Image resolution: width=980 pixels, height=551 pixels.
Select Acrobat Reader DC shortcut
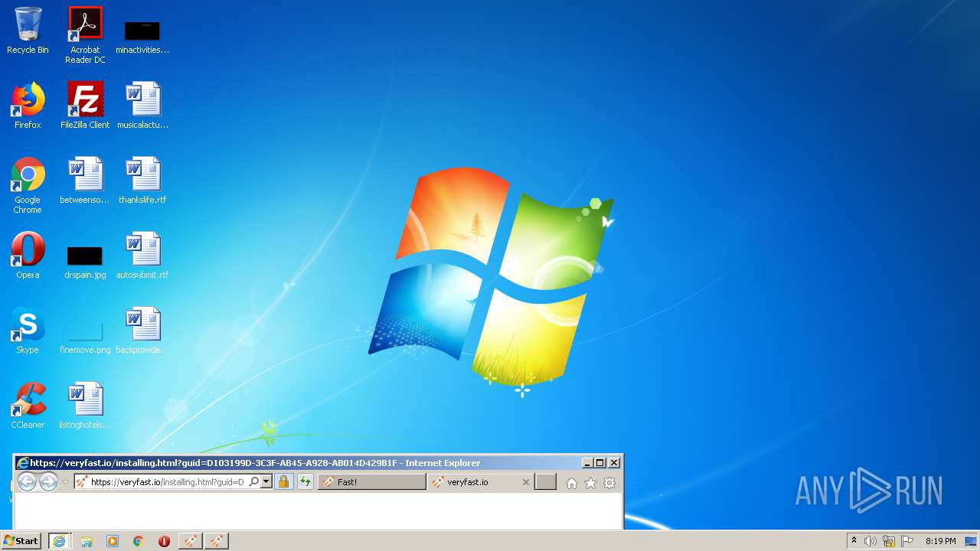(x=85, y=34)
